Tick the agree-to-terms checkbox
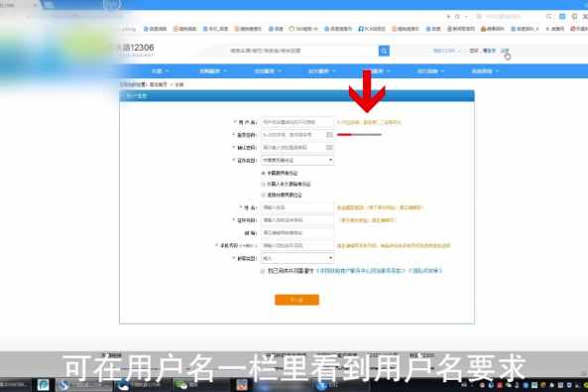 (263, 271)
